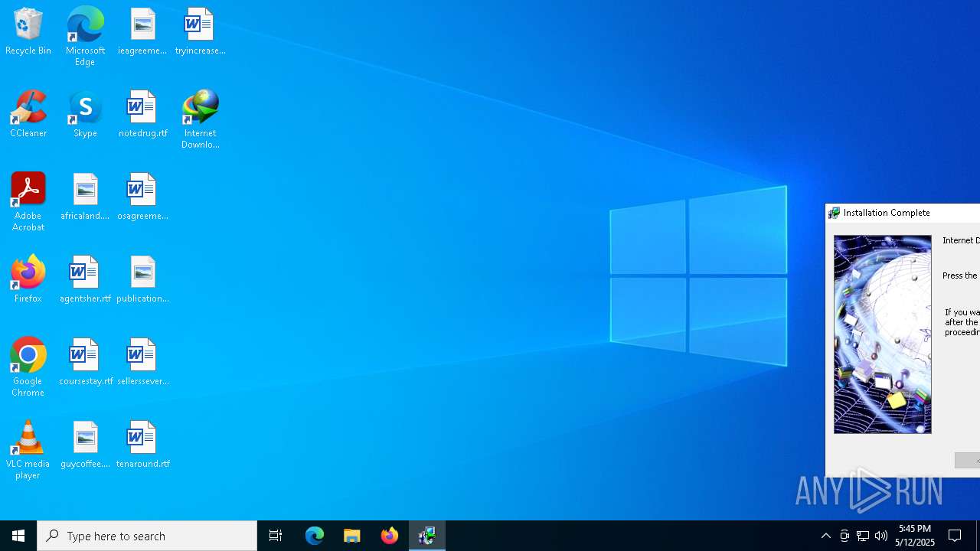This screenshot has height=551, width=980.
Task: Open File Explorer from taskbar
Action: (352, 536)
